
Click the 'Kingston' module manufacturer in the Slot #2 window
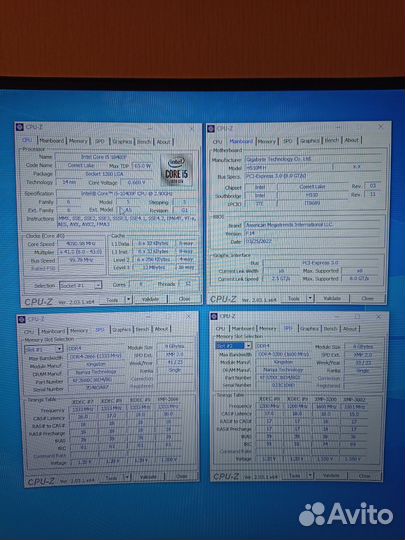pos(283,362)
